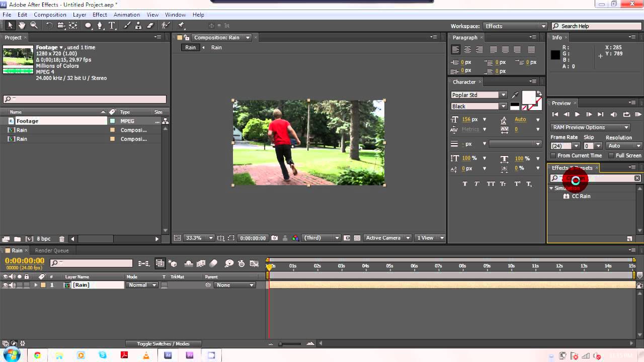The height and width of the screenshot is (362, 644).
Task: Open the (Third) resolution dropdown
Action: tap(322, 238)
